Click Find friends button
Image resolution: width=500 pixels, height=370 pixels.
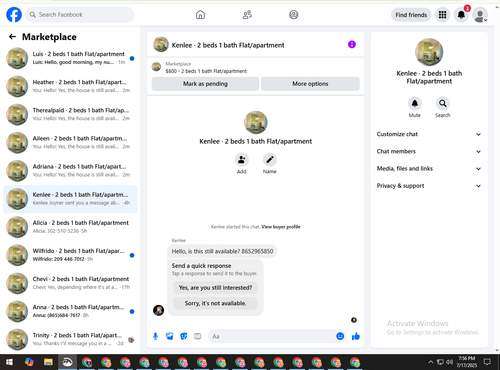(x=411, y=15)
